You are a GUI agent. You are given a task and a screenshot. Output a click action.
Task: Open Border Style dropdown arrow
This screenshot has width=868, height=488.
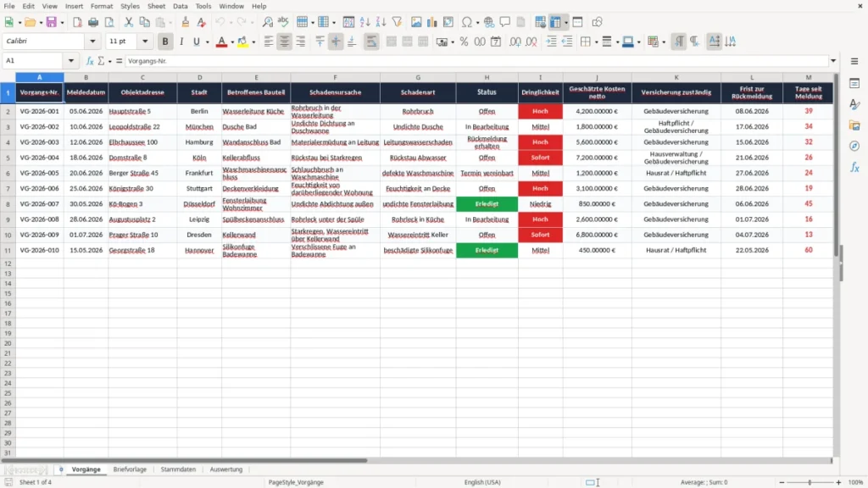pyautogui.click(x=617, y=42)
